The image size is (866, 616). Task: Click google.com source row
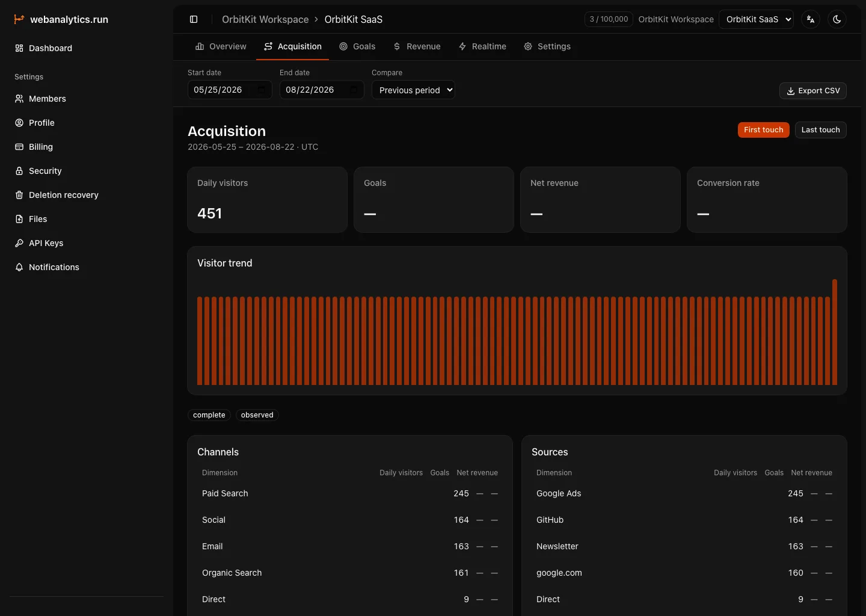click(x=684, y=573)
